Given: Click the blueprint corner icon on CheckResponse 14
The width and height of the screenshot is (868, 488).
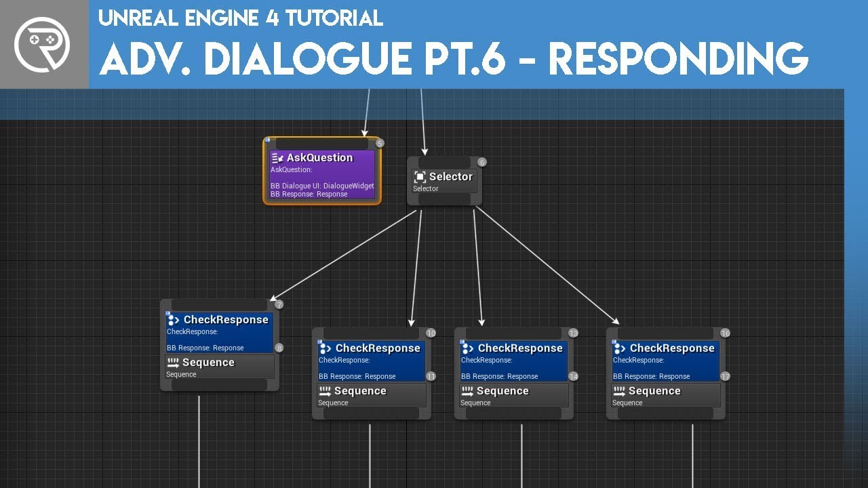Looking at the screenshot, I should pyautogui.click(x=462, y=342).
